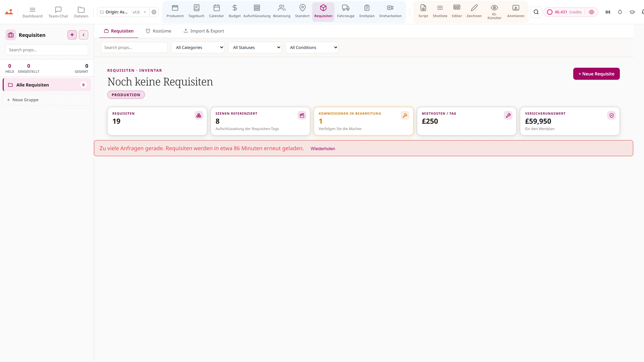The height and width of the screenshot is (362, 644).
Task: Switch language via DE button
Action: click(x=608, y=12)
